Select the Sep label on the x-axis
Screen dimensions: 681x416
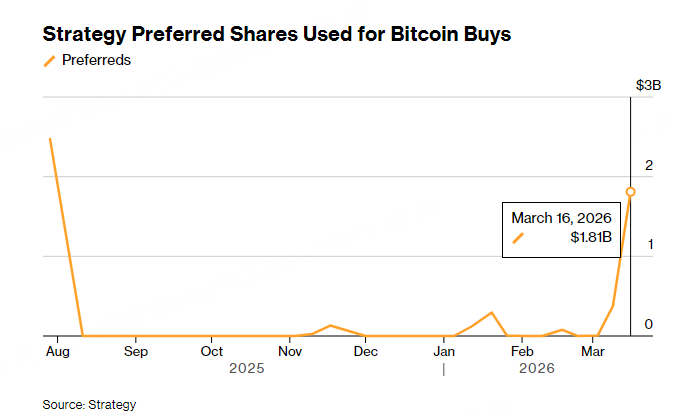[136, 352]
